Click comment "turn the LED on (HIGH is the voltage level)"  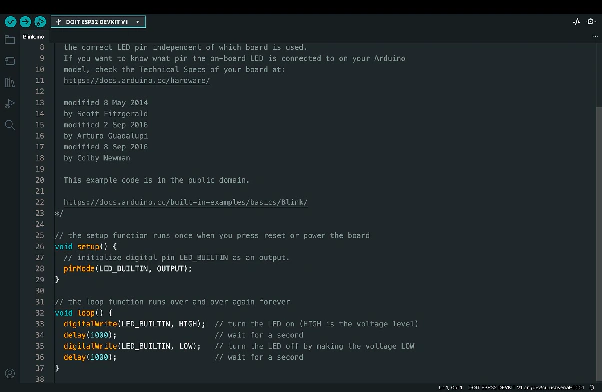point(316,324)
